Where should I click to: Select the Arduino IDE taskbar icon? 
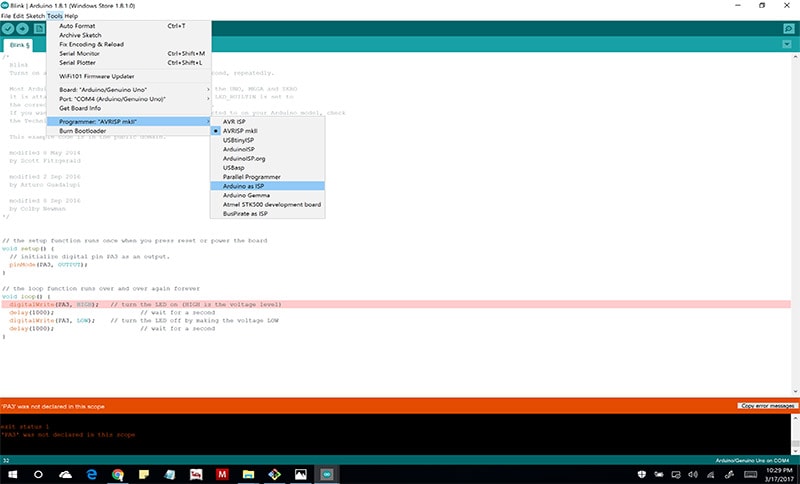327,474
